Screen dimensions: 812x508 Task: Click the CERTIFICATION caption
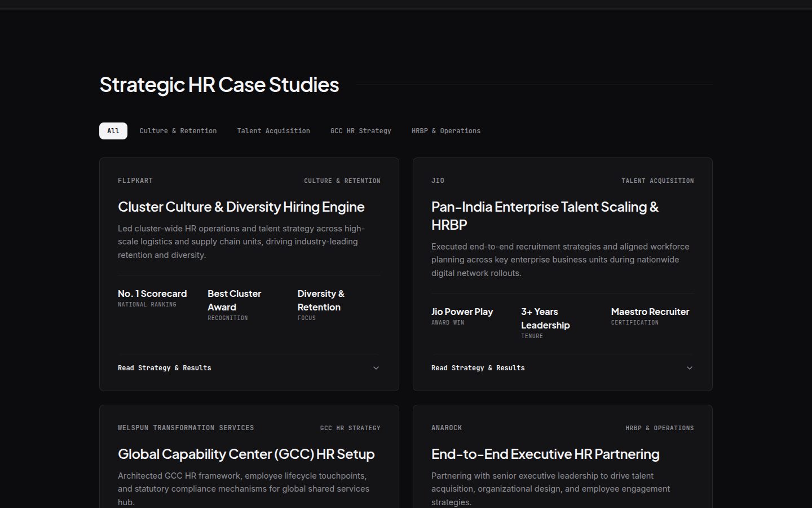point(635,323)
